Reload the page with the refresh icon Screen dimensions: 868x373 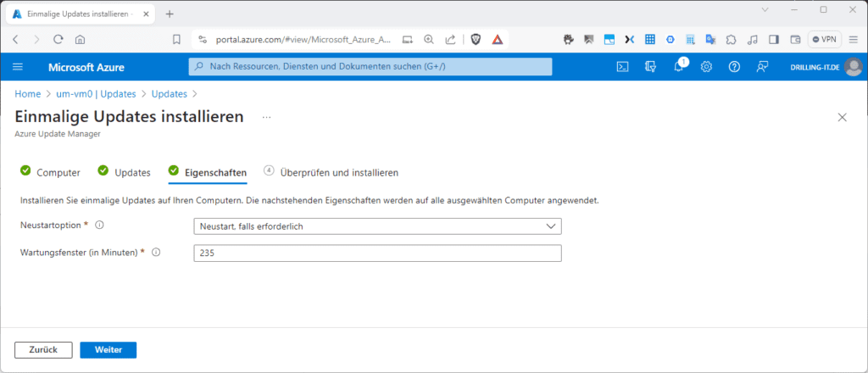point(58,39)
